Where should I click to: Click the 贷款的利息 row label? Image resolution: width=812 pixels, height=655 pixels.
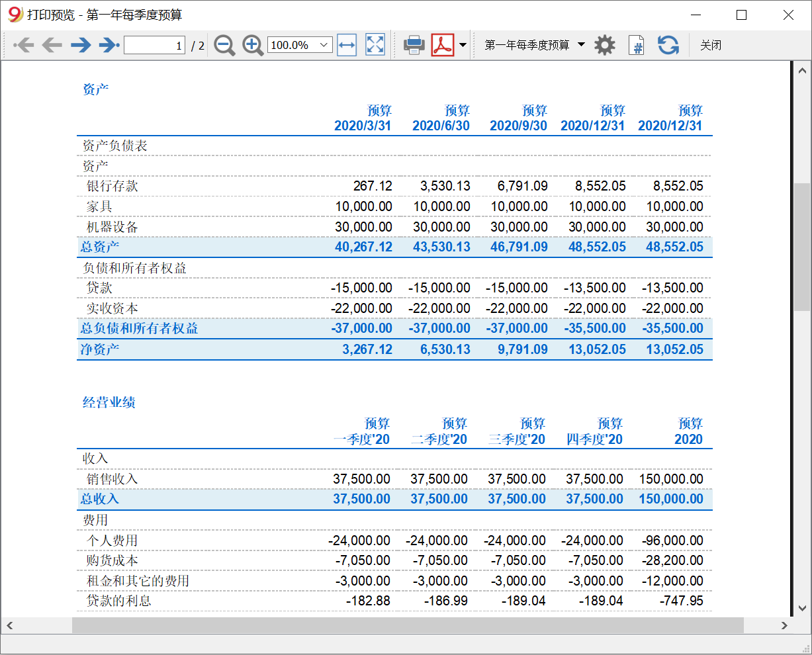tap(118, 601)
